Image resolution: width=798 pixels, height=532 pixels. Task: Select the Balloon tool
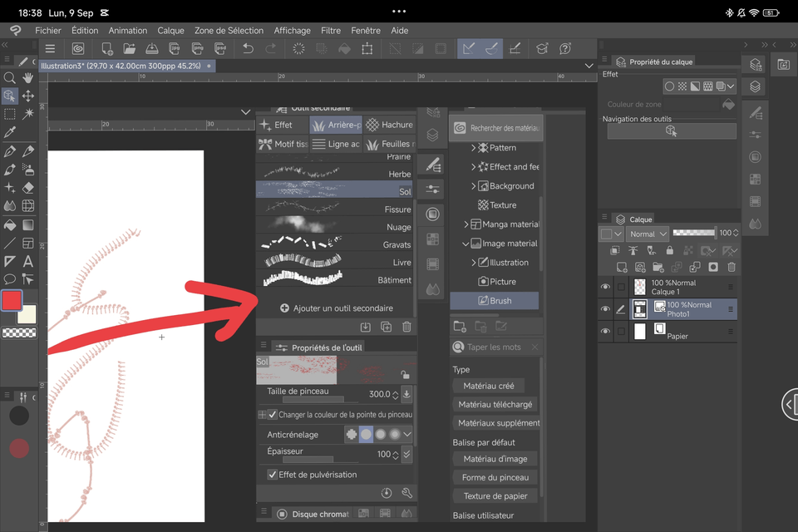[x=9, y=279]
